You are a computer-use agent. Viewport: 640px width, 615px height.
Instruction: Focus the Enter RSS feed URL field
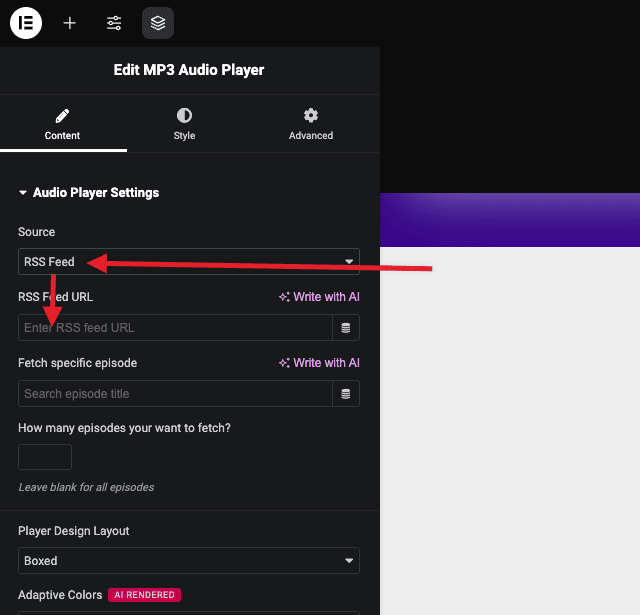click(175, 328)
